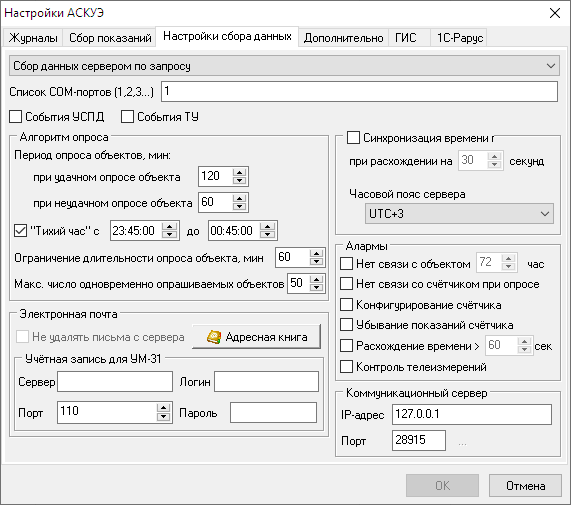Open the Адресная книга address book
Screen dimensions: 571x505
click(256, 337)
